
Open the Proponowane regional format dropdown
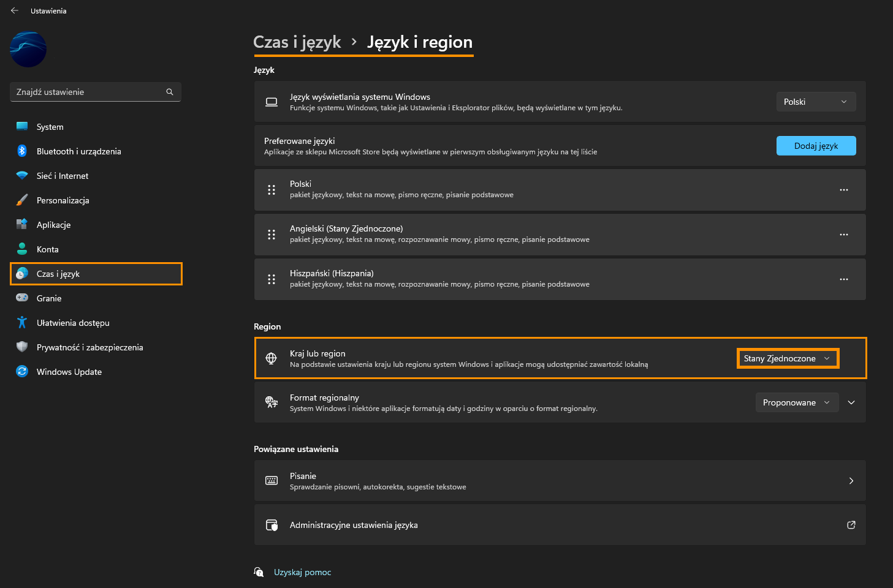[x=797, y=402]
